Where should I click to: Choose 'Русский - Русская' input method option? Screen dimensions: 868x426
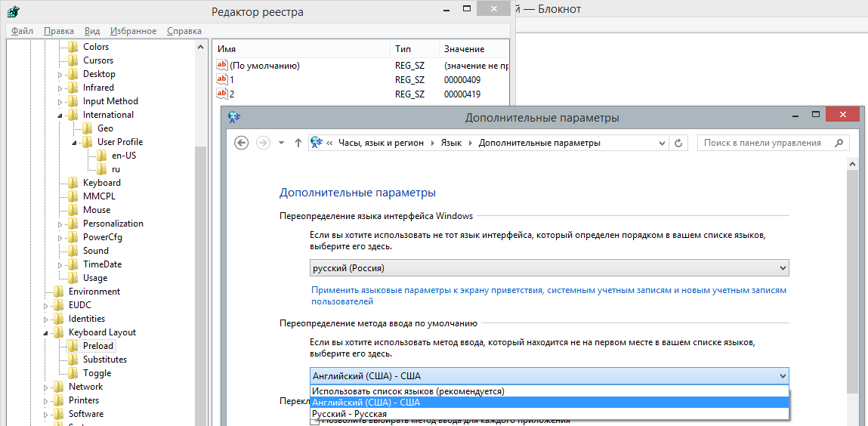[x=549, y=414]
